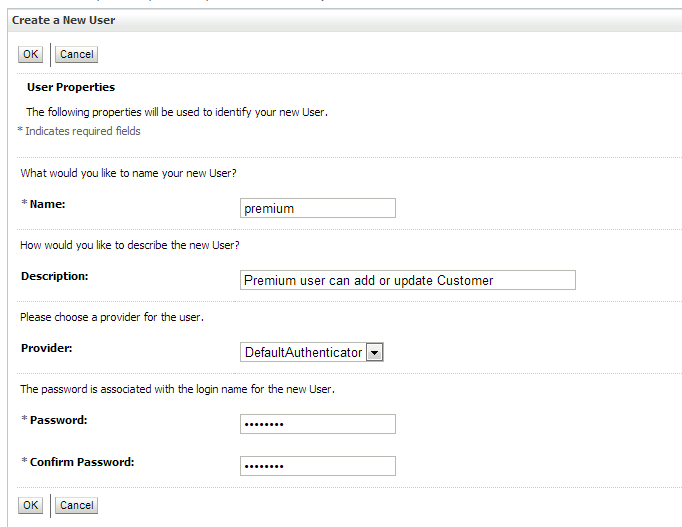
Task: Focus the Name field containing 'premium'
Action: coord(318,208)
